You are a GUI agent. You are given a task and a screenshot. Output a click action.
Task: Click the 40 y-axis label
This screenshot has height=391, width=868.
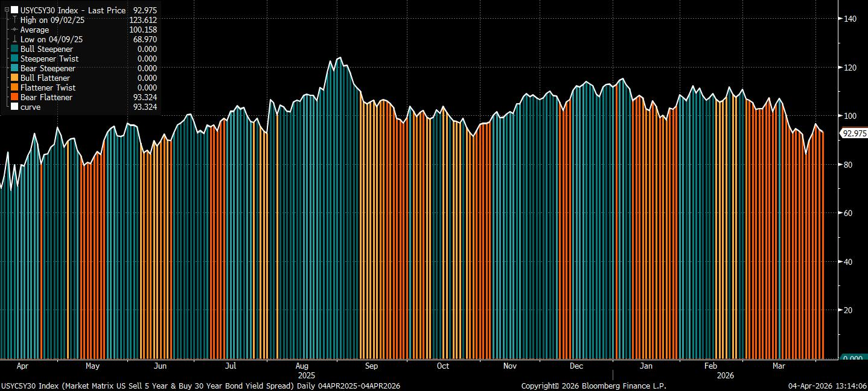849,261
